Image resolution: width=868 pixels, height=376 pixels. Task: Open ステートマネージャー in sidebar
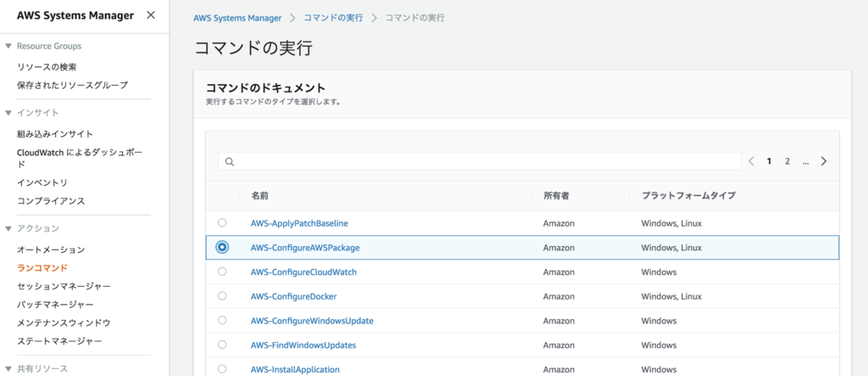pos(59,340)
